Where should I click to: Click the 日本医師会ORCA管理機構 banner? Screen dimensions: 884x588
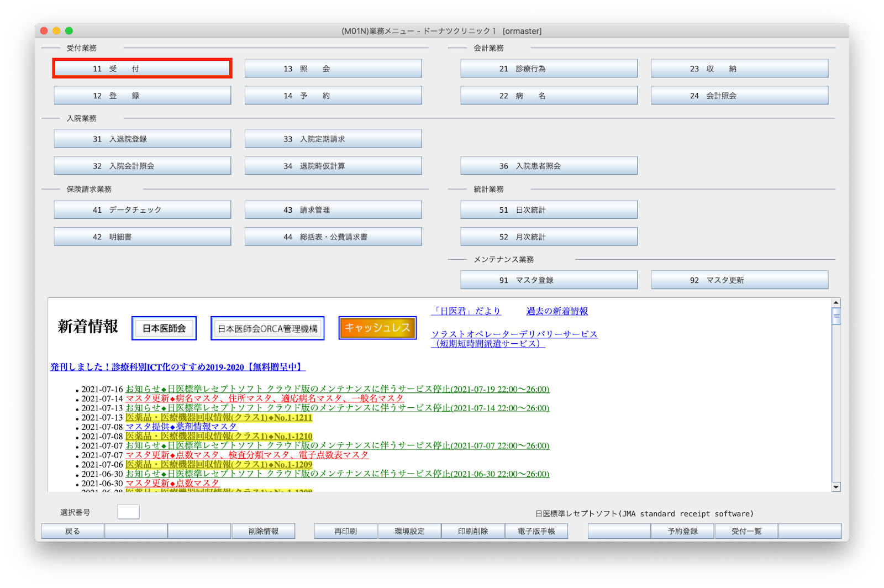point(267,328)
